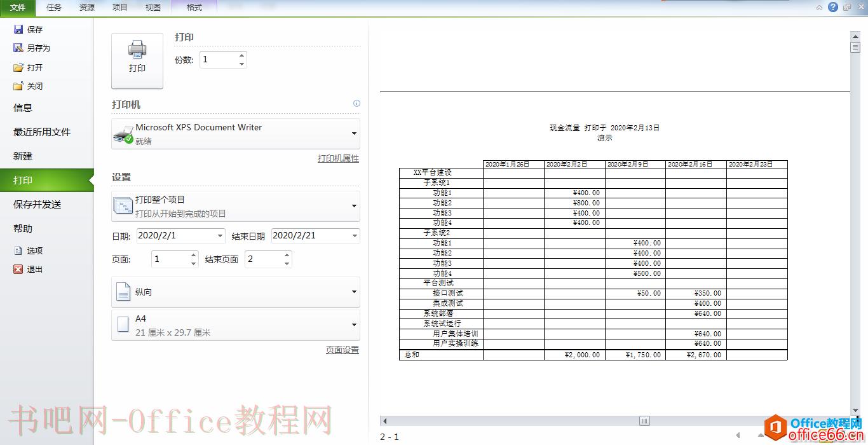Click the blue Help question mark icon
Image resolution: width=868 pixels, height=445 pixels.
[x=833, y=7]
